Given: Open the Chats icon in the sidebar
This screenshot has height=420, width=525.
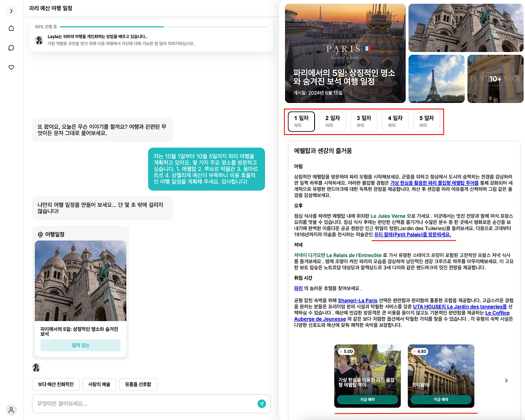Looking at the screenshot, I should (11, 48).
